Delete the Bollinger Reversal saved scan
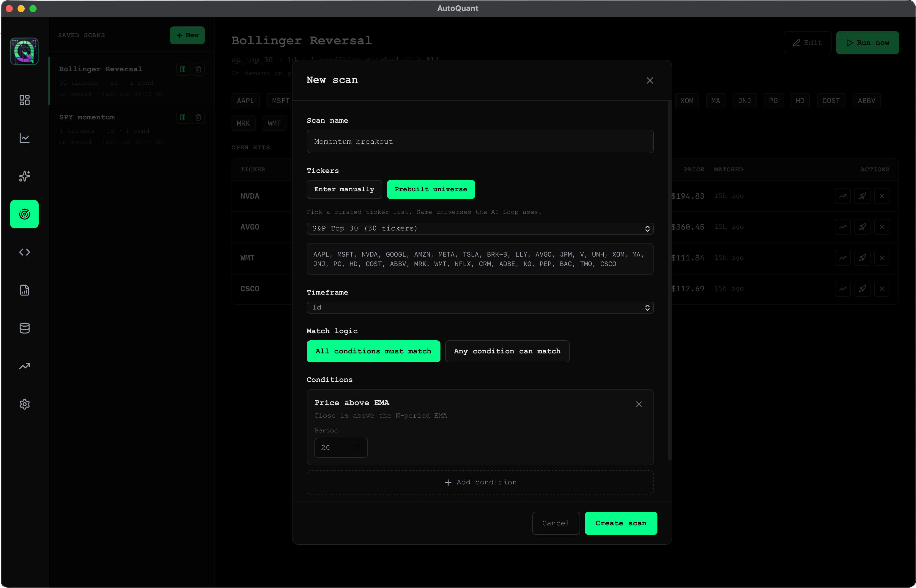This screenshot has width=916, height=588. 198,69
